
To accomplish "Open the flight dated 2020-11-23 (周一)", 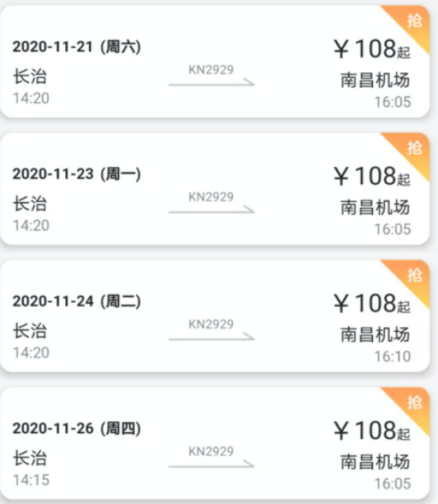I will [x=77, y=174].
